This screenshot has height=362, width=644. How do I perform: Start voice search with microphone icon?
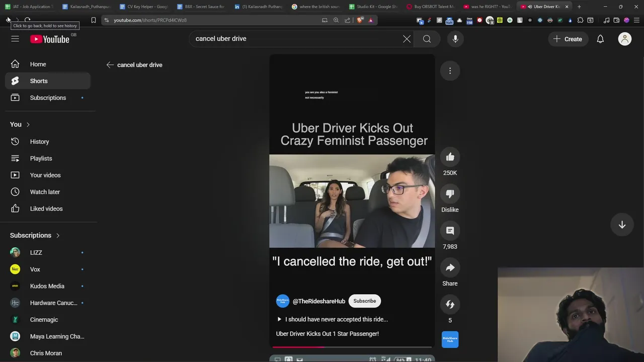[x=455, y=39]
